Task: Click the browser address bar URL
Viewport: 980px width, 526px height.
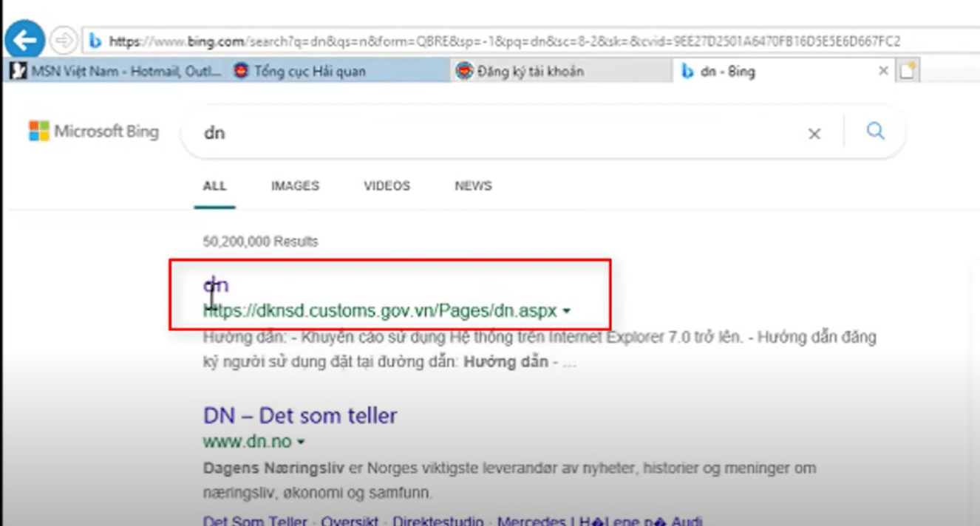Action: [x=503, y=41]
